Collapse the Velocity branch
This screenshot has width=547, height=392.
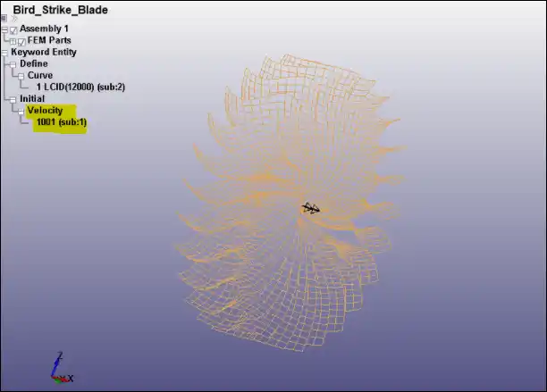pos(21,112)
